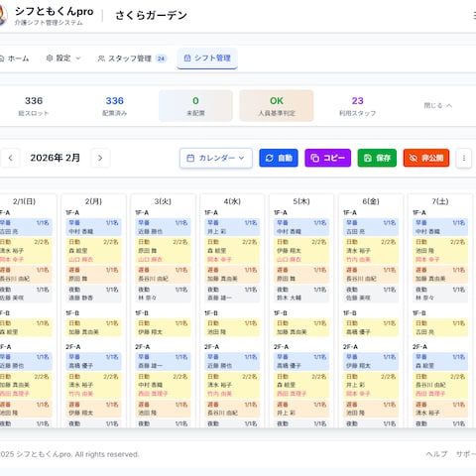Click the 2026年 2月 month label
This screenshot has width=476, height=476.
[56, 158]
